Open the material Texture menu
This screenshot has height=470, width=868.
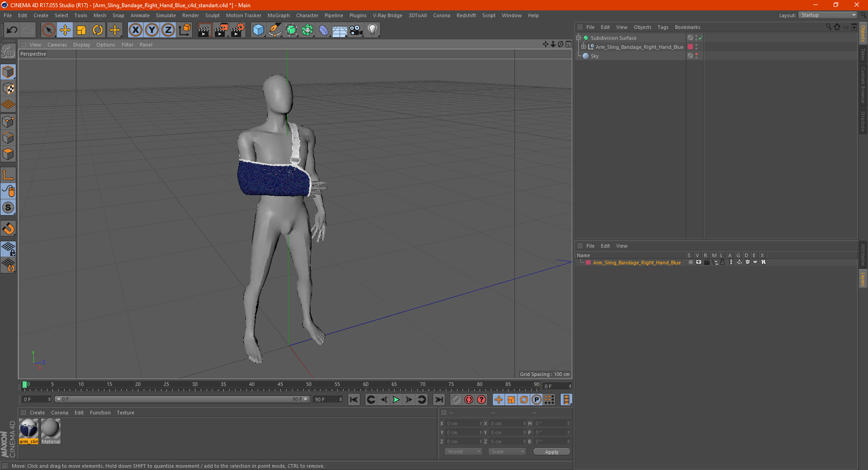pos(125,413)
